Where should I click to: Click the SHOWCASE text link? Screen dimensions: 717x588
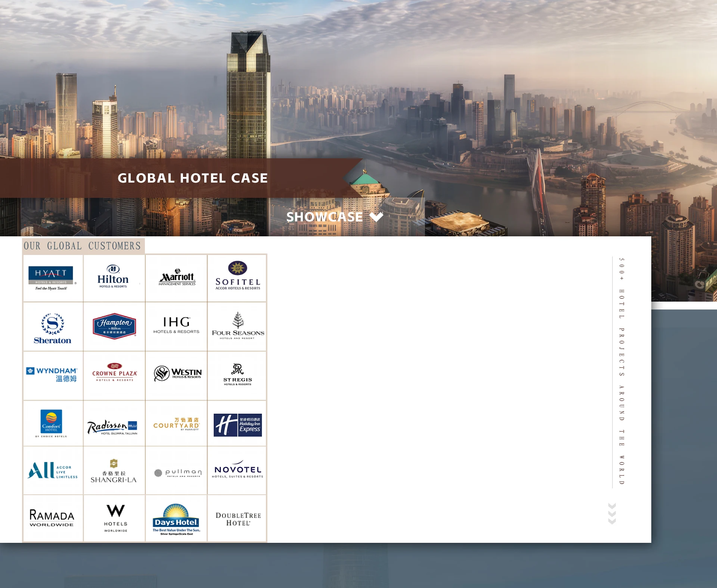(324, 217)
